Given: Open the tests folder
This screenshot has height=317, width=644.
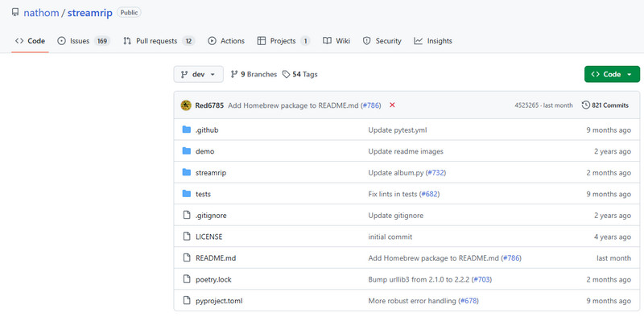Looking at the screenshot, I should (x=204, y=194).
